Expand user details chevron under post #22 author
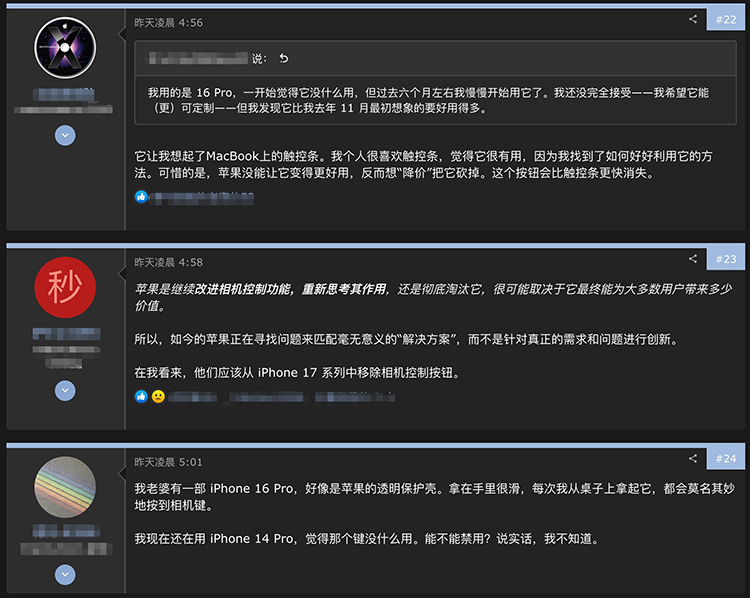This screenshot has width=750, height=598. tap(65, 135)
